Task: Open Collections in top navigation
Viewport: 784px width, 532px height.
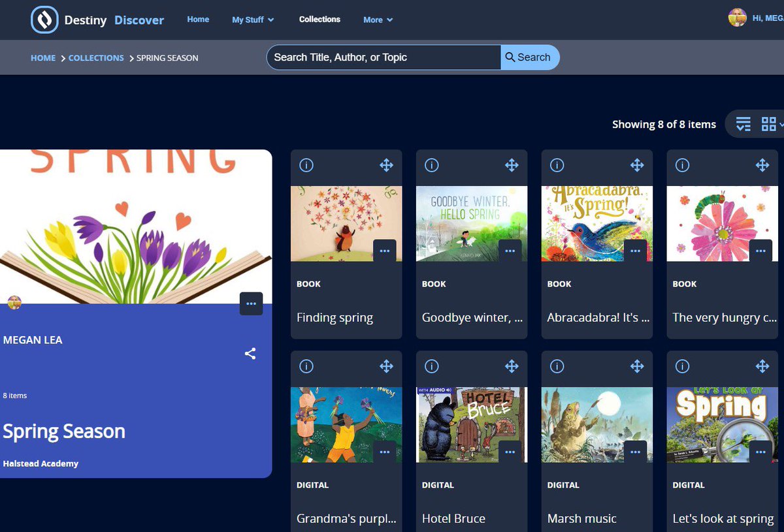Action: pos(319,20)
